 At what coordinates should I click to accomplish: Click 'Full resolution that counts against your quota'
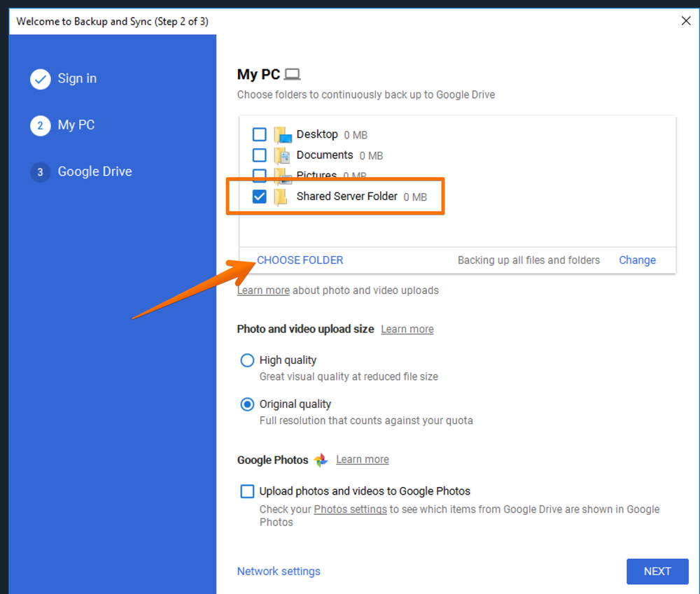point(366,420)
